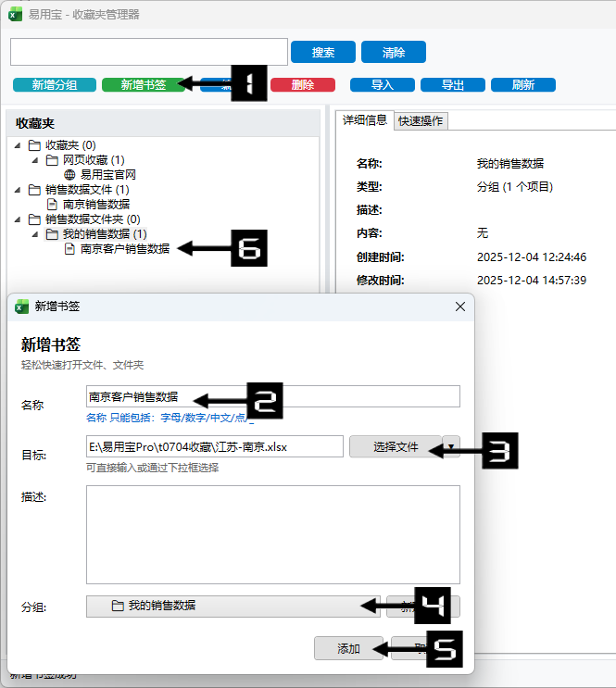Click the folder icon of 我的销售数据 in tree
Image resolution: width=616 pixels, height=688 pixels.
pyautogui.click(x=52, y=234)
